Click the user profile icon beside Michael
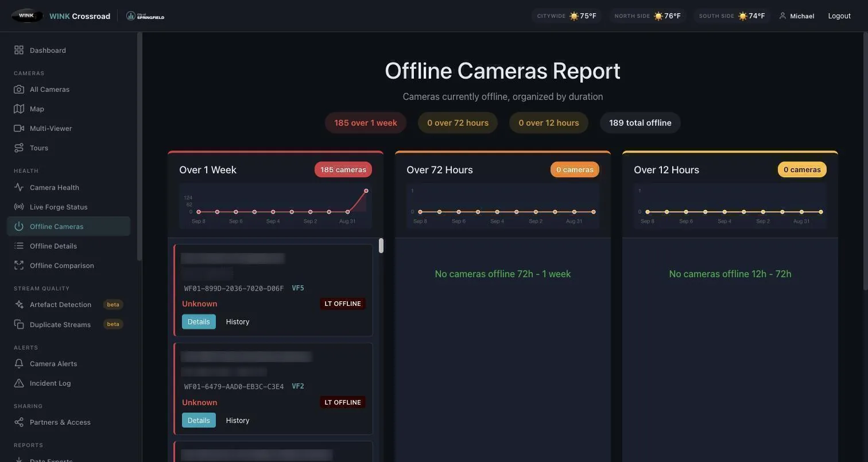The width and height of the screenshot is (868, 462). click(x=782, y=16)
